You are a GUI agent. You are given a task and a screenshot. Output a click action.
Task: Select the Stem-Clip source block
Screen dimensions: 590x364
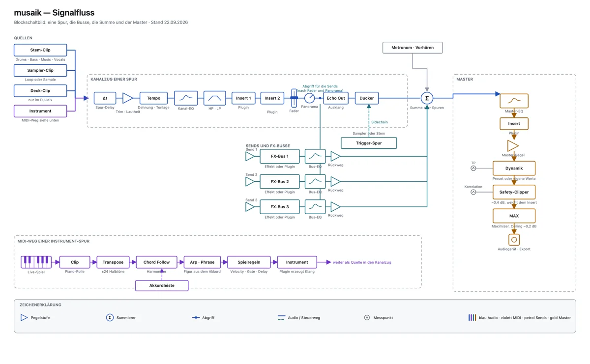pos(40,50)
